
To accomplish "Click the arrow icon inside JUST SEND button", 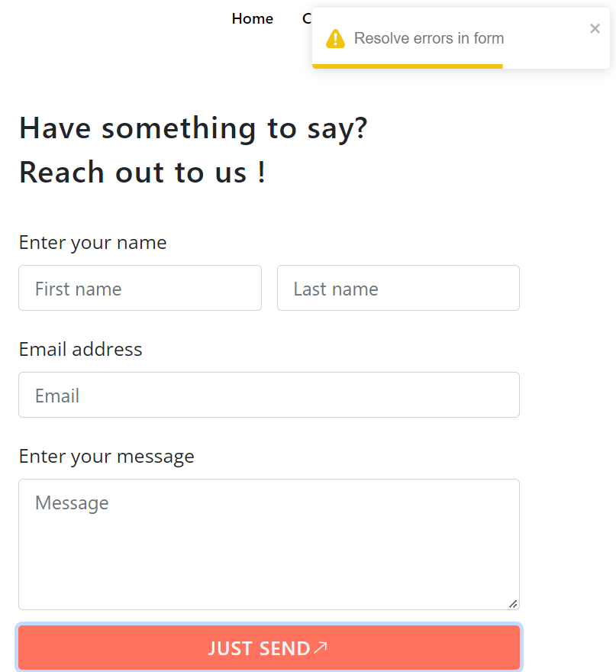I will 318,647.
